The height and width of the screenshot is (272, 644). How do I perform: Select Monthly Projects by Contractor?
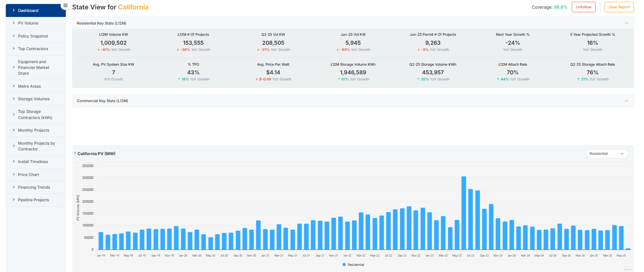pos(36,146)
